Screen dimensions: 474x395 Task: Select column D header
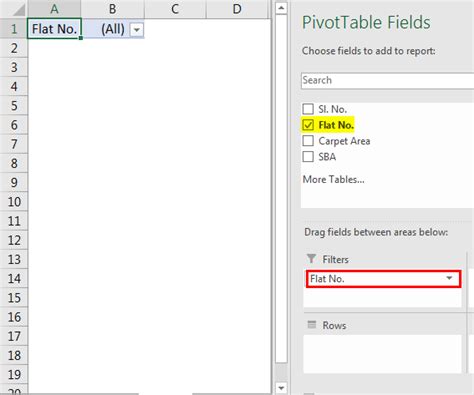point(237,9)
